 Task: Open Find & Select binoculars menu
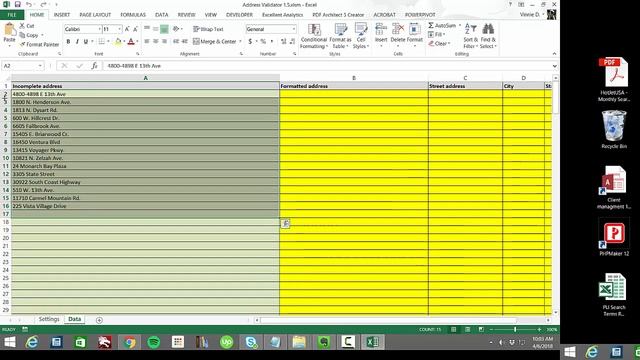click(488, 36)
